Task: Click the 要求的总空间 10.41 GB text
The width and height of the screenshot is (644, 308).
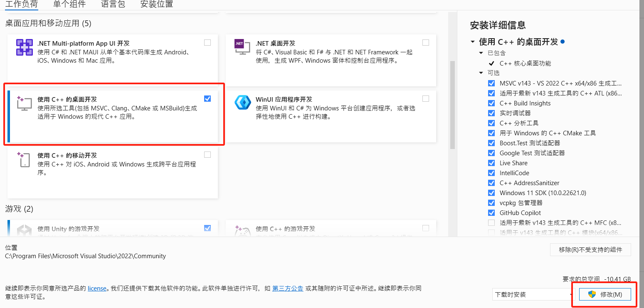Action: 597,279
